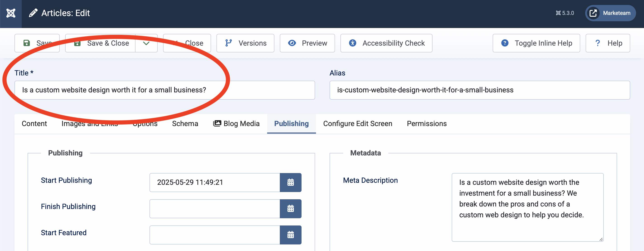Screen dimensions: 644x251
Task: Click the Help button
Action: [x=608, y=43]
